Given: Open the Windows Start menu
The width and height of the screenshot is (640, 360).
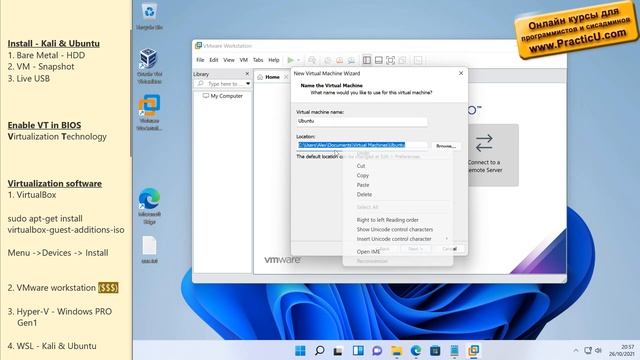Looking at the screenshot, I should point(300,351).
